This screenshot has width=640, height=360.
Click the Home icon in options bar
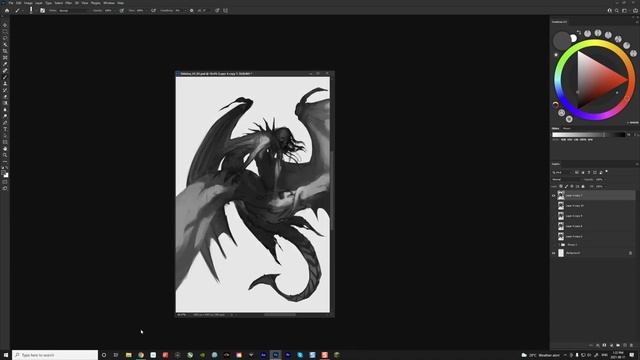pos(7,11)
